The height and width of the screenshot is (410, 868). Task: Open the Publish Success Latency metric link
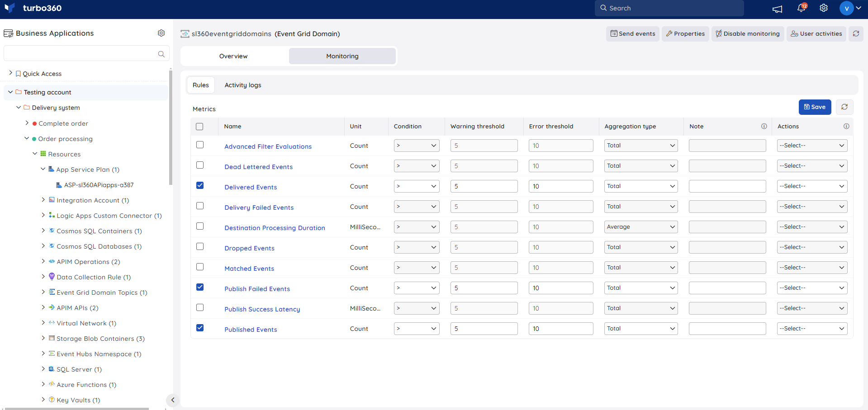pyautogui.click(x=262, y=309)
